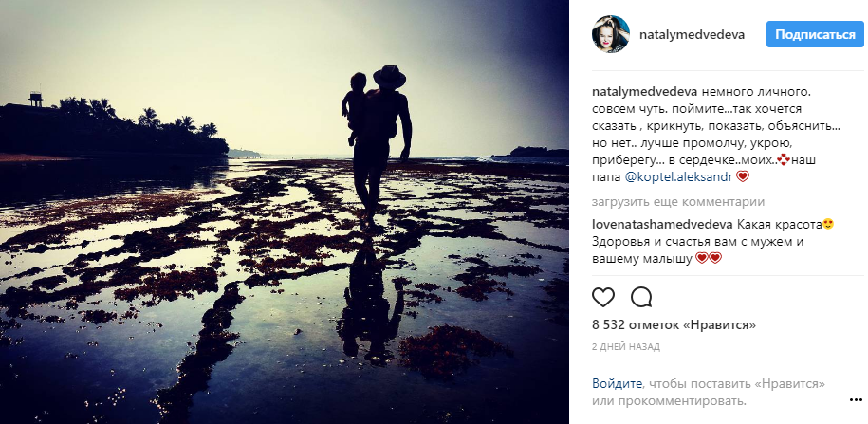868x424 pixels.
Task: Click the heart Like icon
Action: click(x=603, y=298)
